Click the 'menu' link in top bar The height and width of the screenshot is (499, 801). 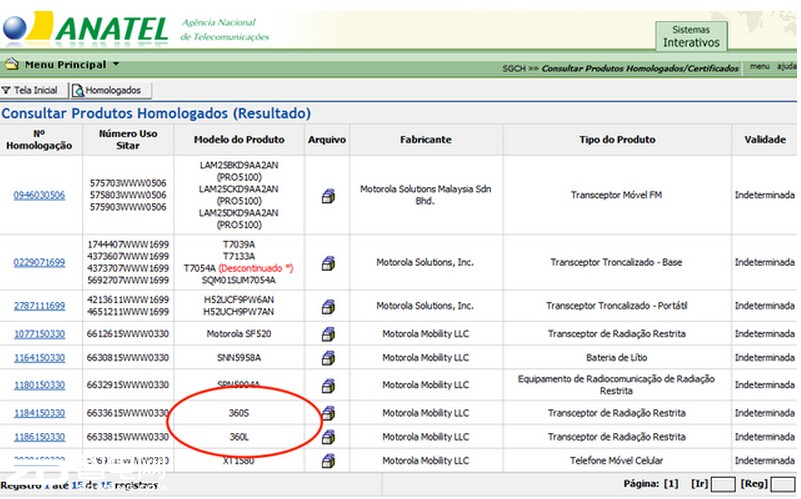coord(760,66)
